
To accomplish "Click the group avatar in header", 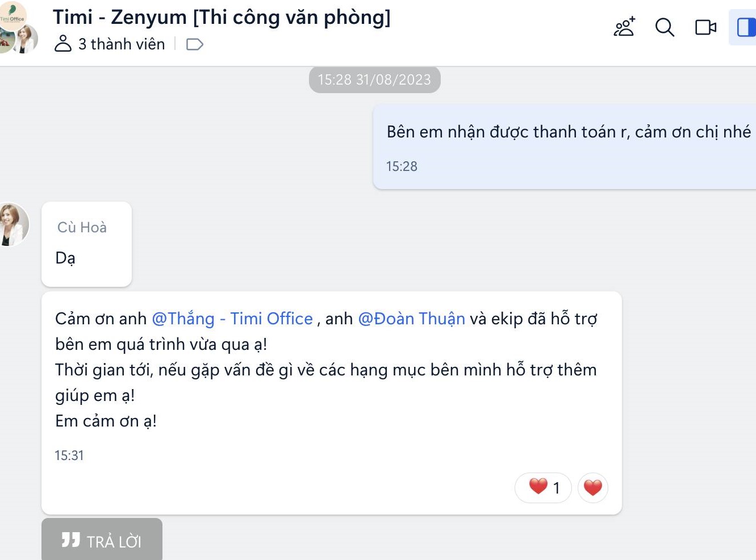I will click(17, 27).
